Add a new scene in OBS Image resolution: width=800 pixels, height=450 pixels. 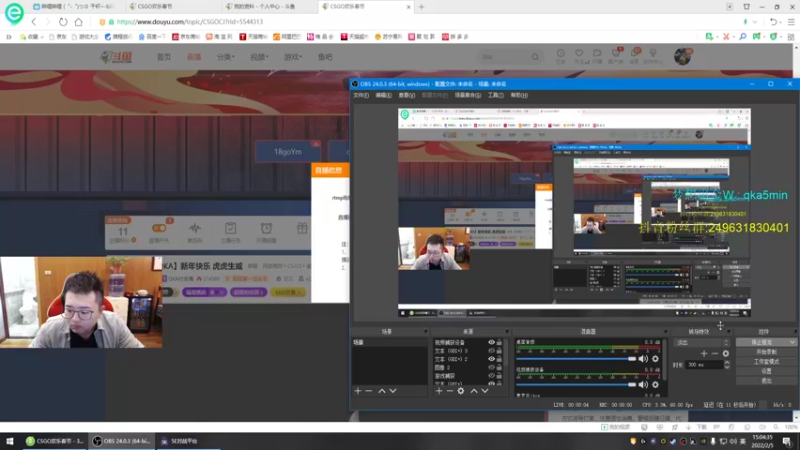pos(358,391)
